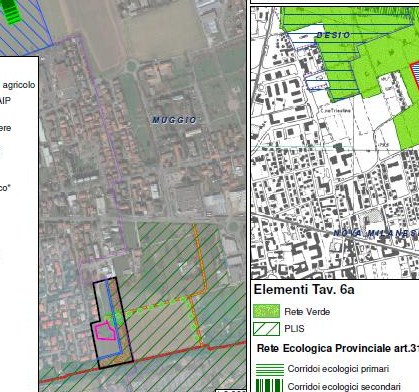Click the roundabout north of Muggio

pyautogui.click(x=132, y=66)
